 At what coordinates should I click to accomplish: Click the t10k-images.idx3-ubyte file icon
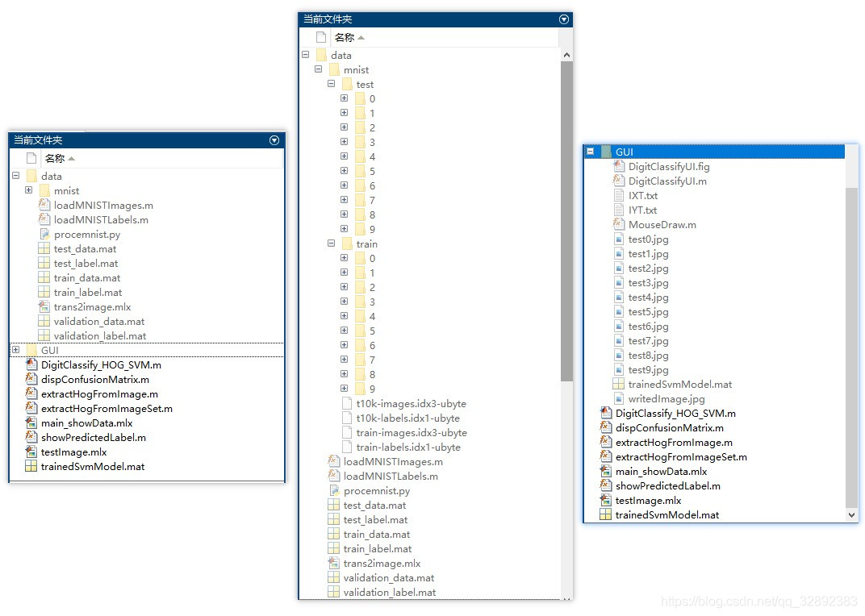tap(347, 404)
